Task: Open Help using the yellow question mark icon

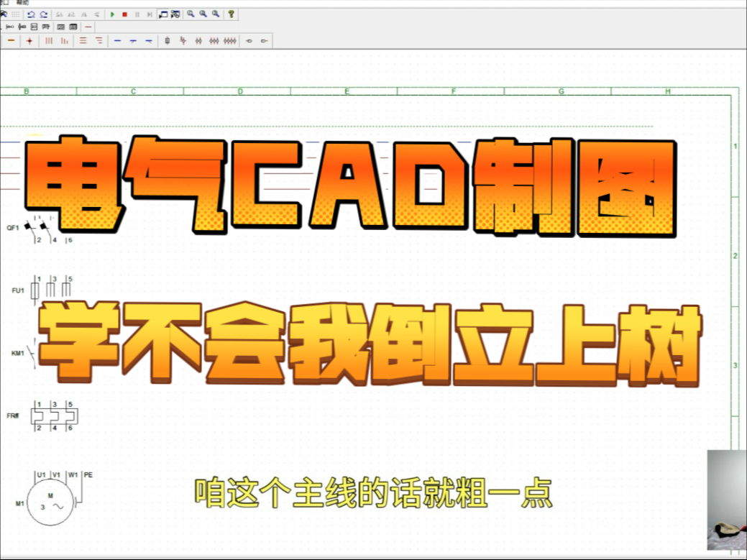Action: click(232, 14)
